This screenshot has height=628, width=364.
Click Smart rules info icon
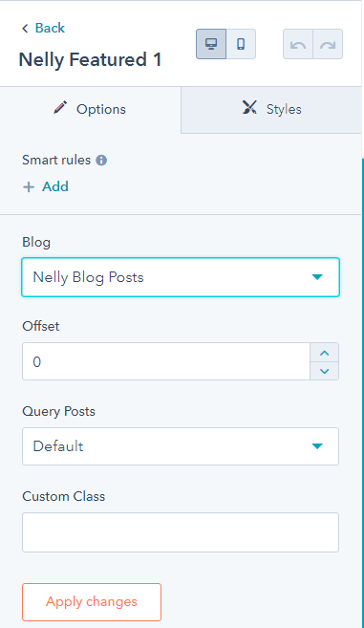pyautogui.click(x=101, y=161)
